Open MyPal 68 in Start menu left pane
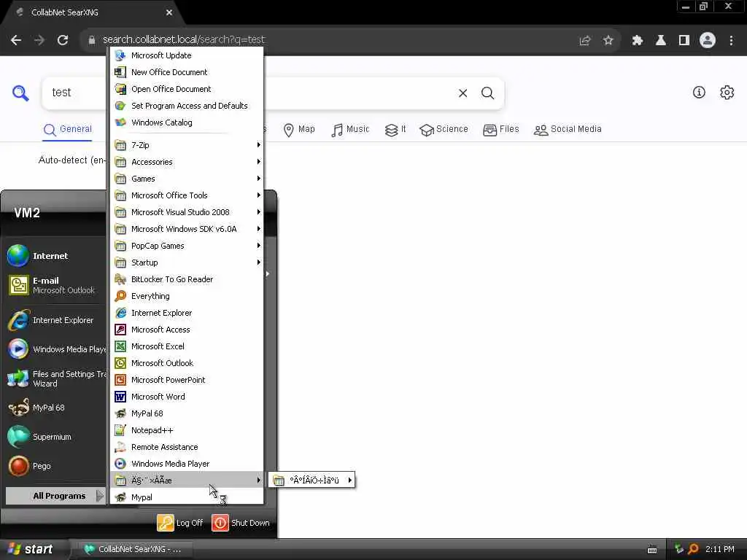Image resolution: width=747 pixels, height=560 pixels. (55, 408)
